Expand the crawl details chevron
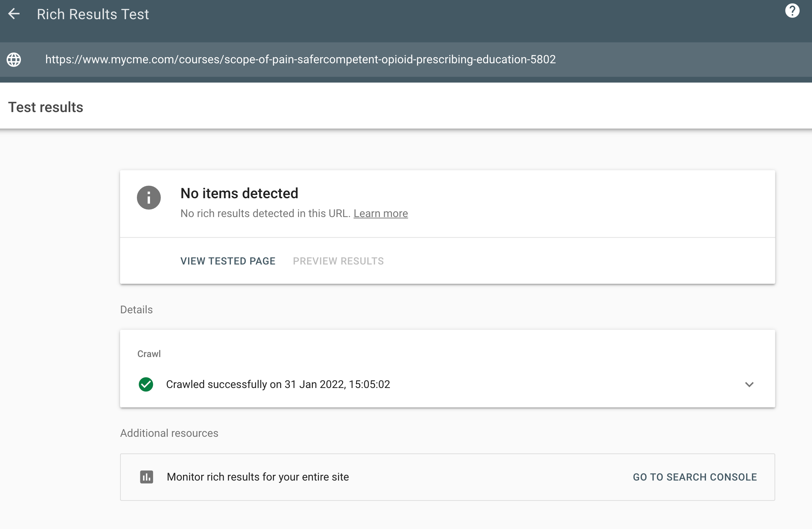 point(749,385)
